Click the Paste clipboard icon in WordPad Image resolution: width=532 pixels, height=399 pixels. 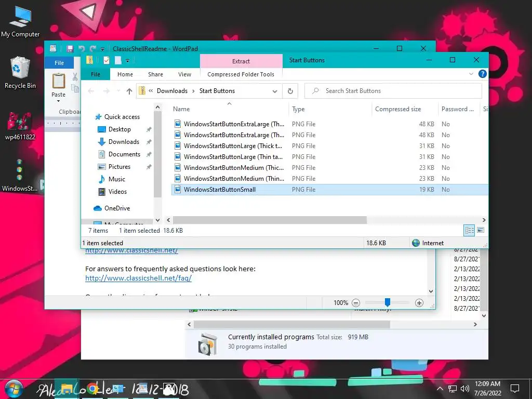pos(58,81)
